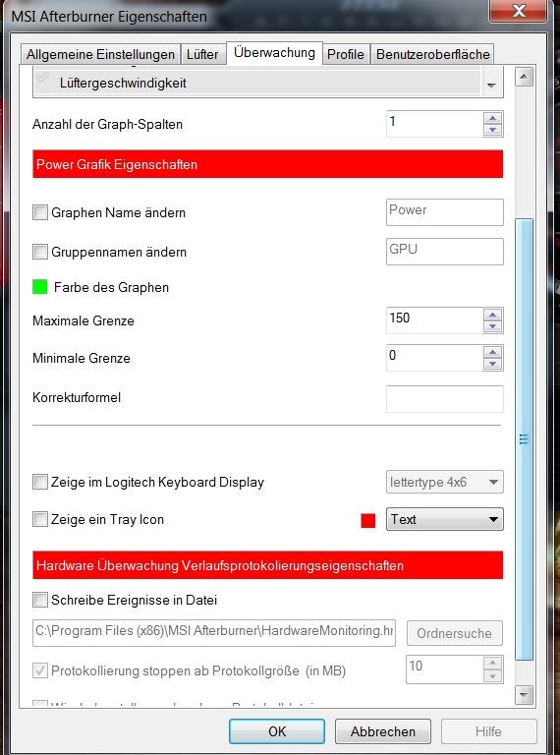Image resolution: width=560 pixels, height=755 pixels.
Task: Enable Gruppennamen ändern checkbox
Action: 40,252
